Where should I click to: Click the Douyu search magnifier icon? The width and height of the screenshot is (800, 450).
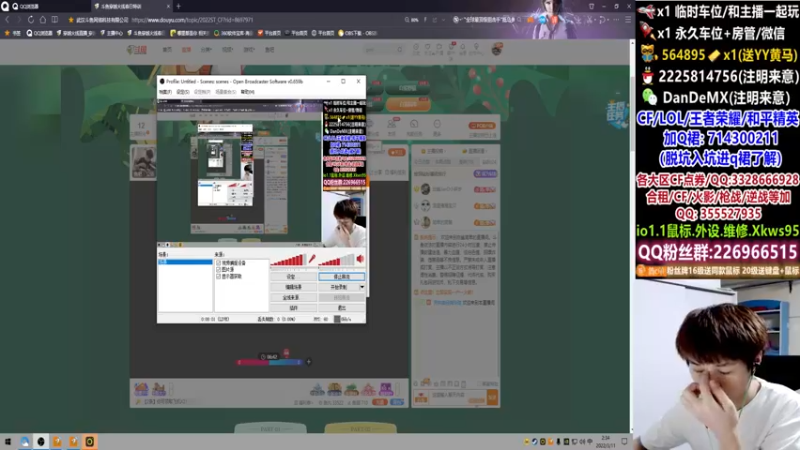point(400,49)
